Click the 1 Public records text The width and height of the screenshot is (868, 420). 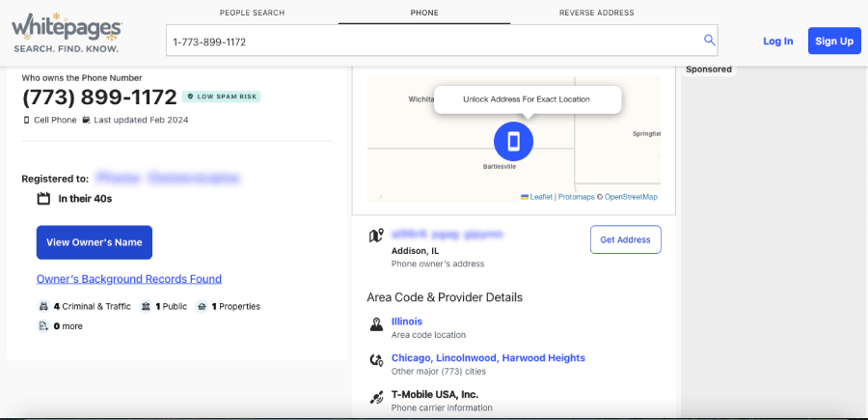click(x=171, y=306)
